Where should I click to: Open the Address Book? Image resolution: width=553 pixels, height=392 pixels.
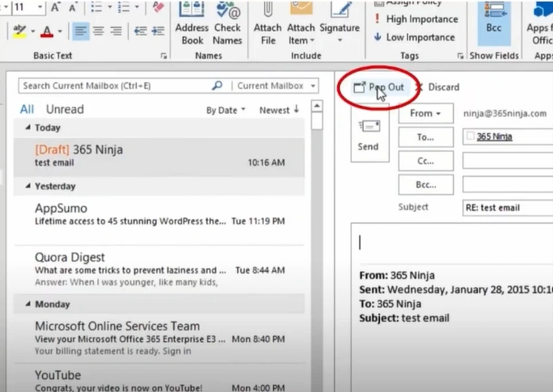pyautogui.click(x=192, y=23)
